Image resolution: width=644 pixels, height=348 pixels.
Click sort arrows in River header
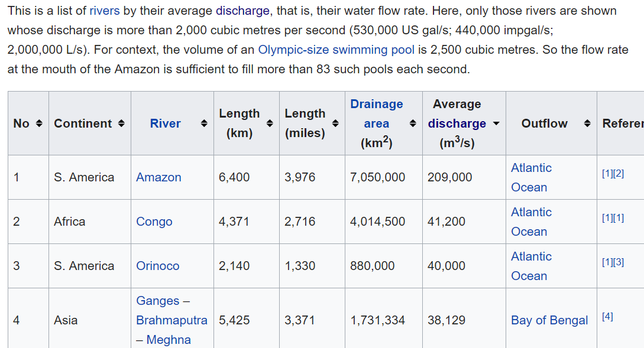pos(203,123)
